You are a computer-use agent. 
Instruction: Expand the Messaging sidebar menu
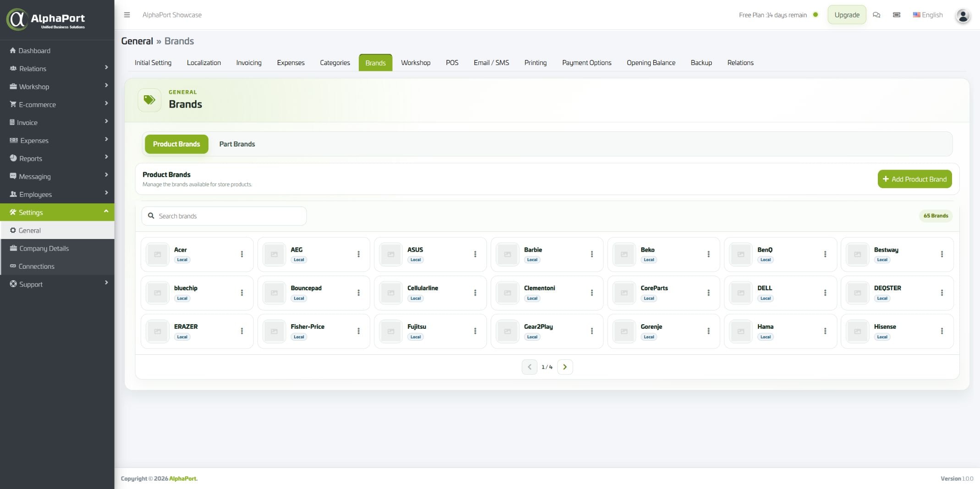point(57,176)
